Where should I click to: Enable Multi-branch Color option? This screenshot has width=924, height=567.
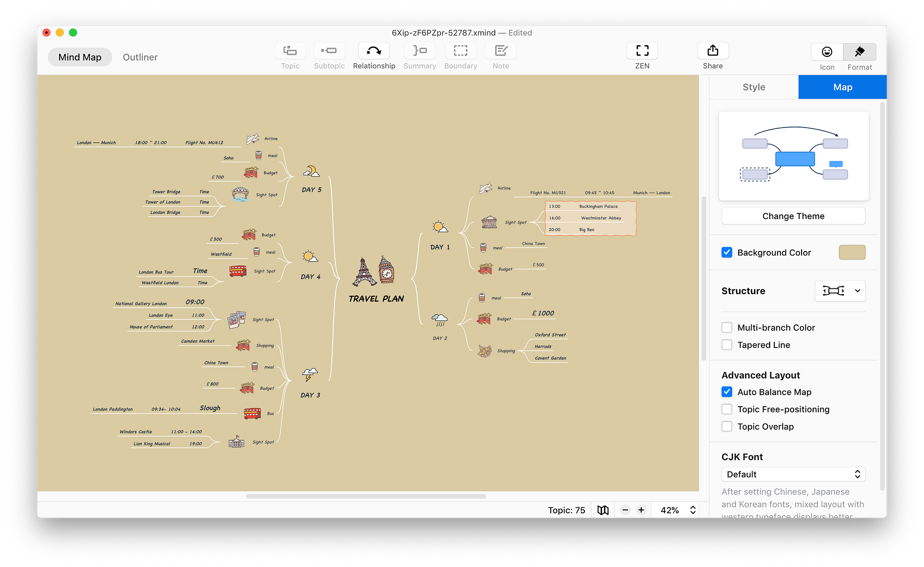tap(727, 328)
